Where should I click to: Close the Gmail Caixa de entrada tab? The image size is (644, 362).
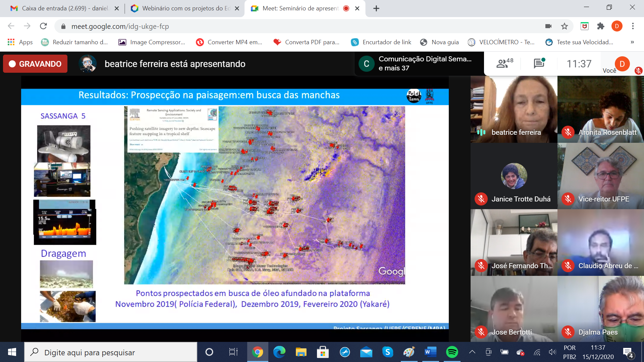click(117, 8)
